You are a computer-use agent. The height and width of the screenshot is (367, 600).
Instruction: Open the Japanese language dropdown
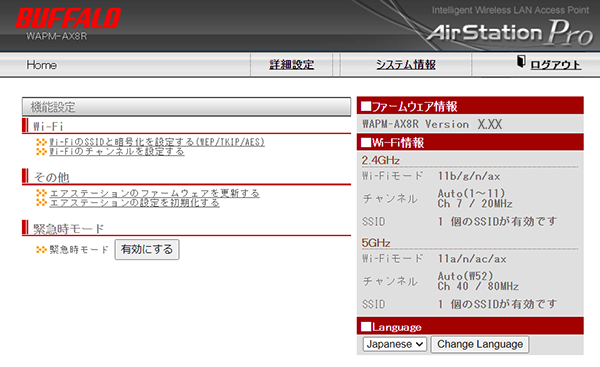[x=395, y=344]
